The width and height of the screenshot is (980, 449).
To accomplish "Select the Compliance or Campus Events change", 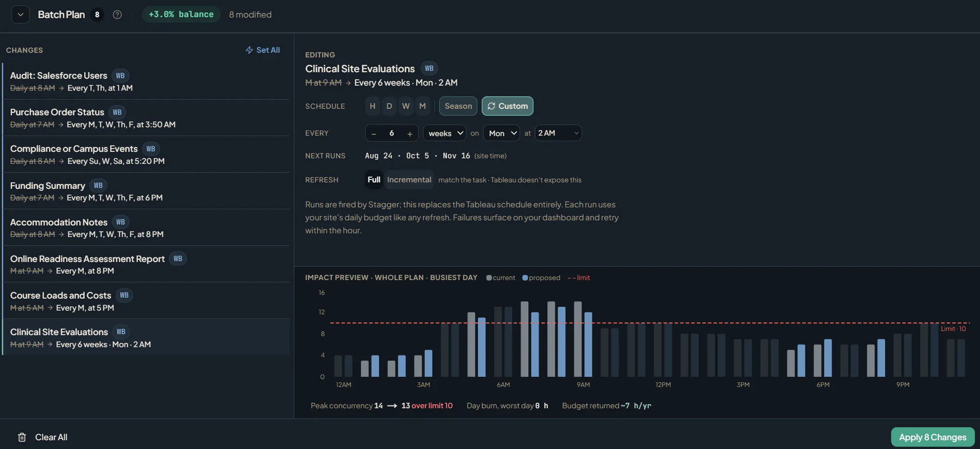I will pyautogui.click(x=146, y=154).
